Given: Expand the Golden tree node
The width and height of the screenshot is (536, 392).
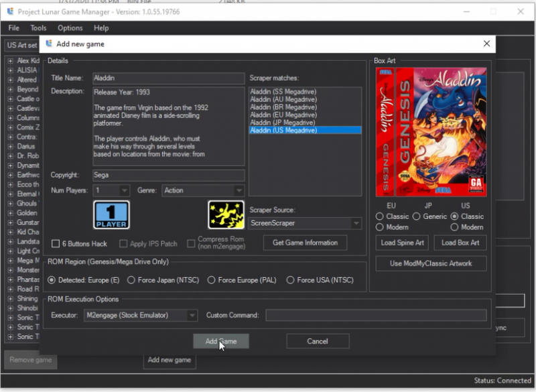Looking at the screenshot, I should point(10,213).
